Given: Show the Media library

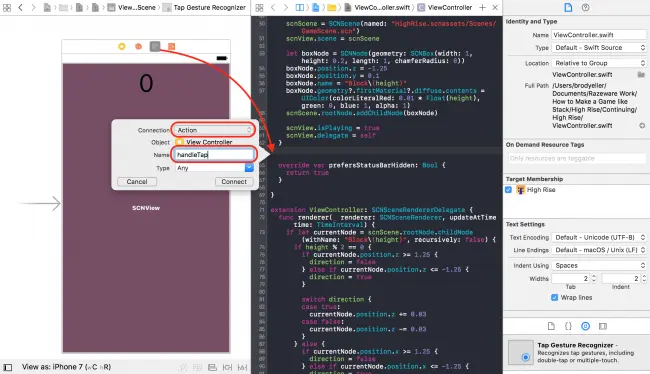Looking at the screenshot, I should (x=603, y=326).
